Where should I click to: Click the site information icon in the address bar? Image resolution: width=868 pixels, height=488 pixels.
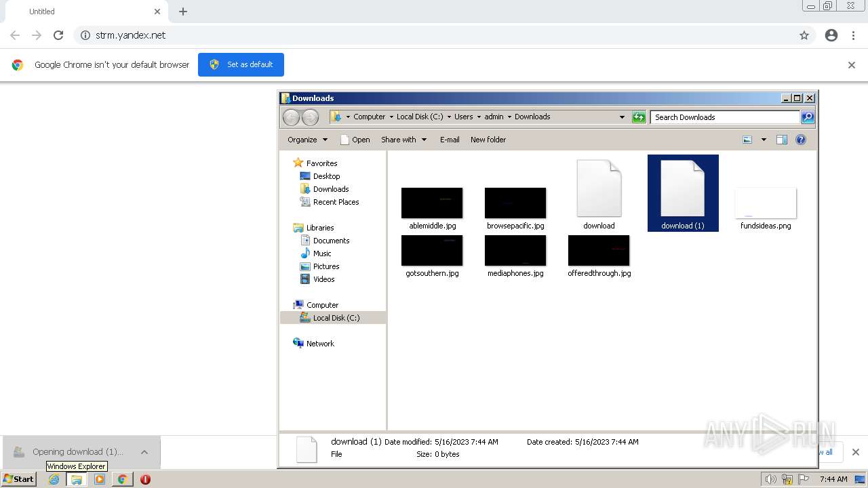85,35
